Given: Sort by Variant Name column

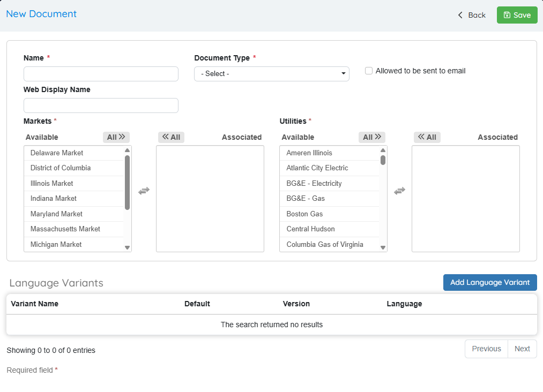Looking at the screenshot, I should [35, 304].
